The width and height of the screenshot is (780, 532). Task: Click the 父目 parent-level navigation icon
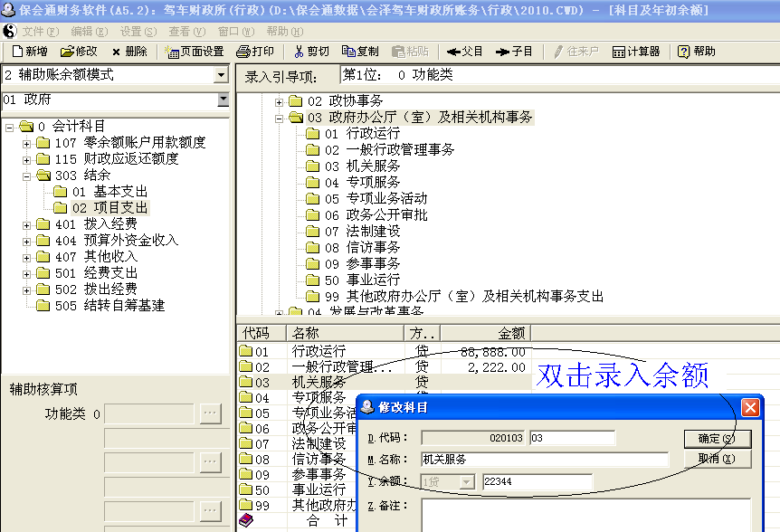tap(465, 50)
